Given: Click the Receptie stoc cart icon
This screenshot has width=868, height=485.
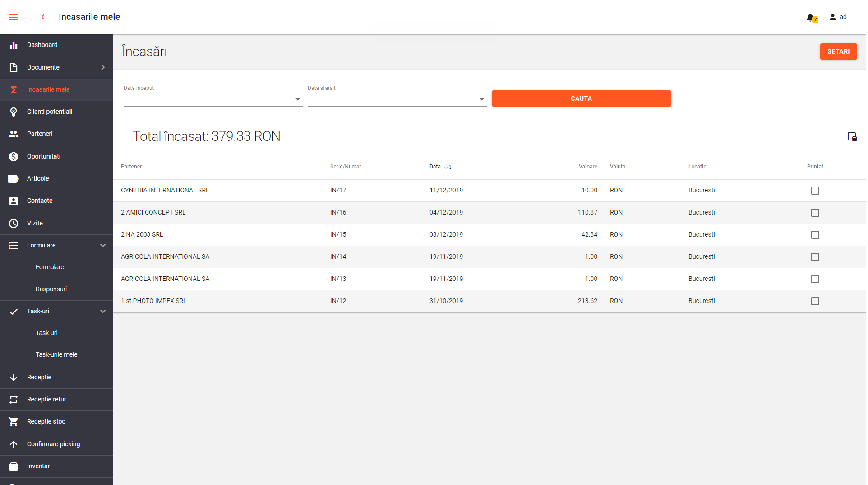Looking at the screenshot, I should 14,422.
